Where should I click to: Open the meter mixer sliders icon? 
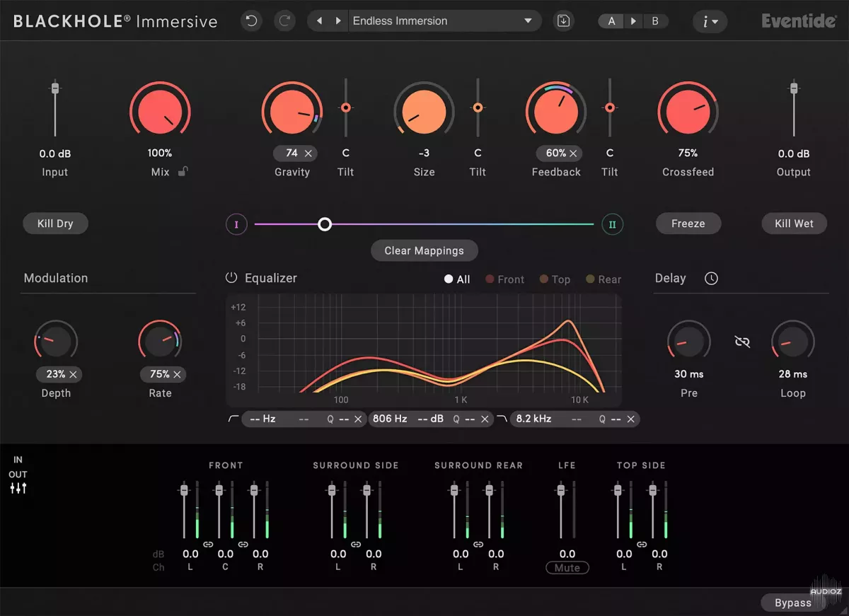click(18, 488)
